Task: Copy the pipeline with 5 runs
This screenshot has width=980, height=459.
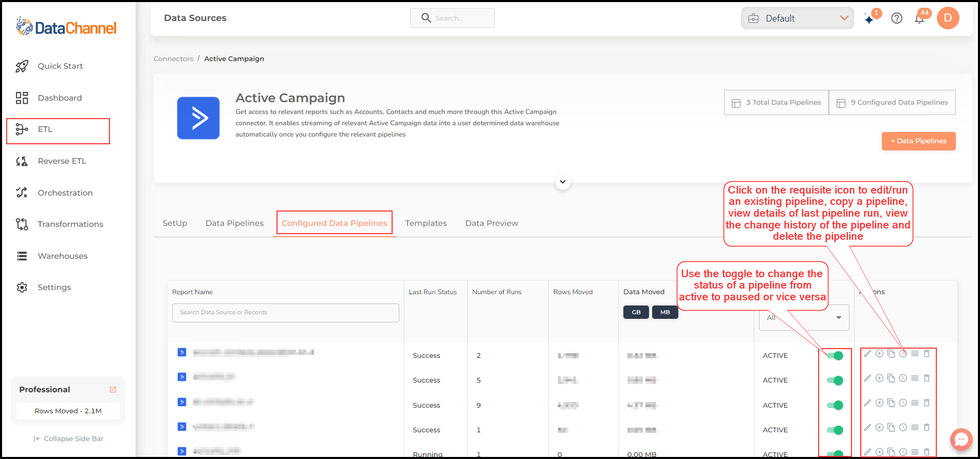Action: tap(891, 378)
